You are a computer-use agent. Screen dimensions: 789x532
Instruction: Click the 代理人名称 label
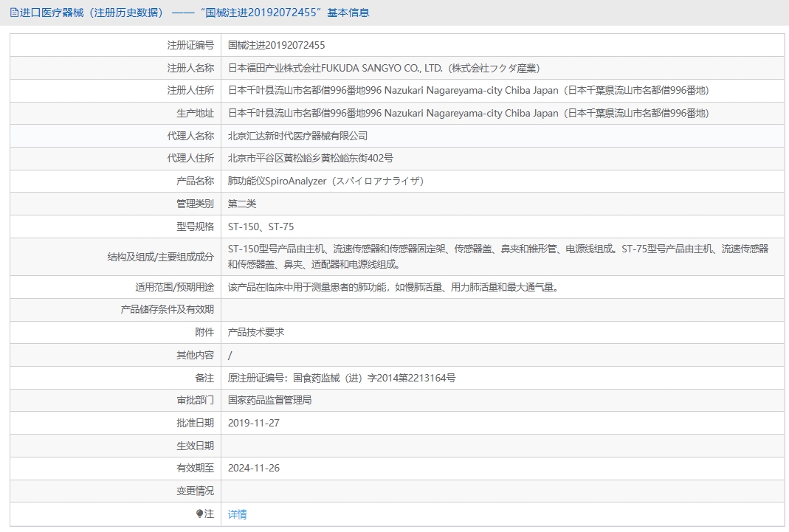point(190,136)
